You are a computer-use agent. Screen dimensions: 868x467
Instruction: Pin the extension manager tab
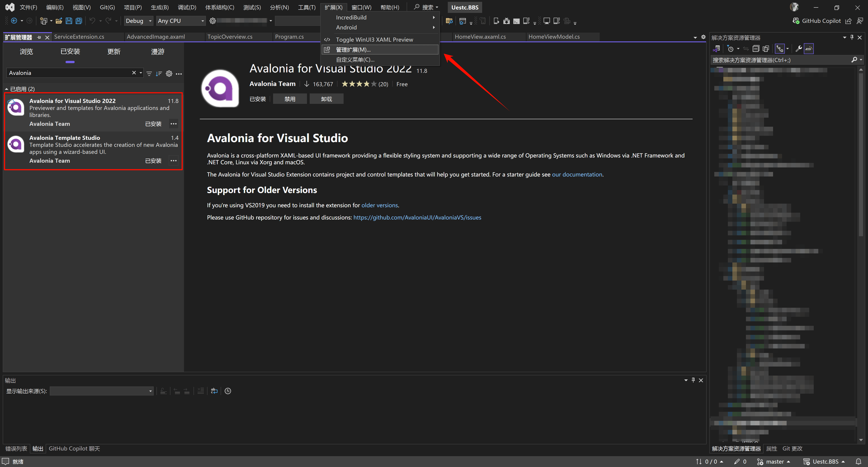point(39,37)
